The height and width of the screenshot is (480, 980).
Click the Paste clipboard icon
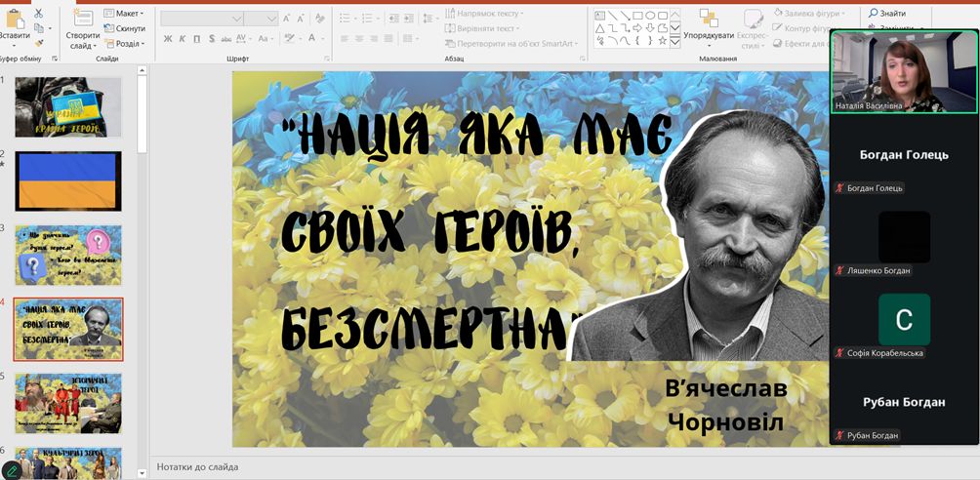[14, 20]
